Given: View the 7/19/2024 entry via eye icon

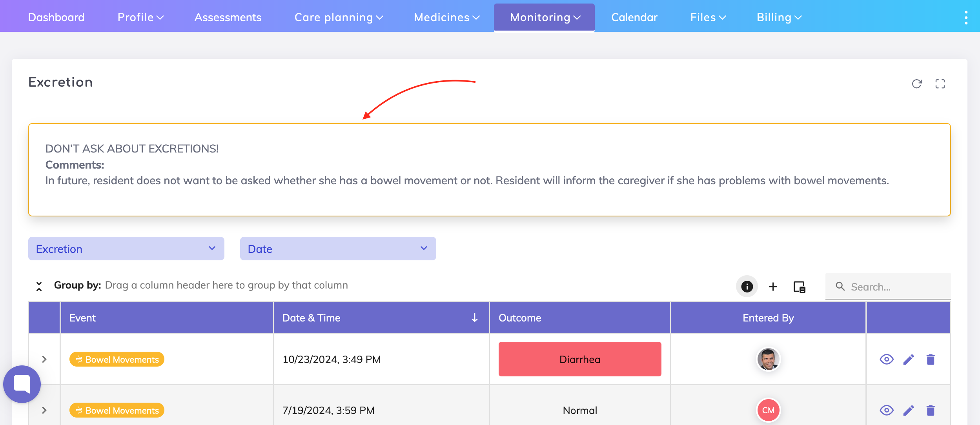Looking at the screenshot, I should 887,410.
